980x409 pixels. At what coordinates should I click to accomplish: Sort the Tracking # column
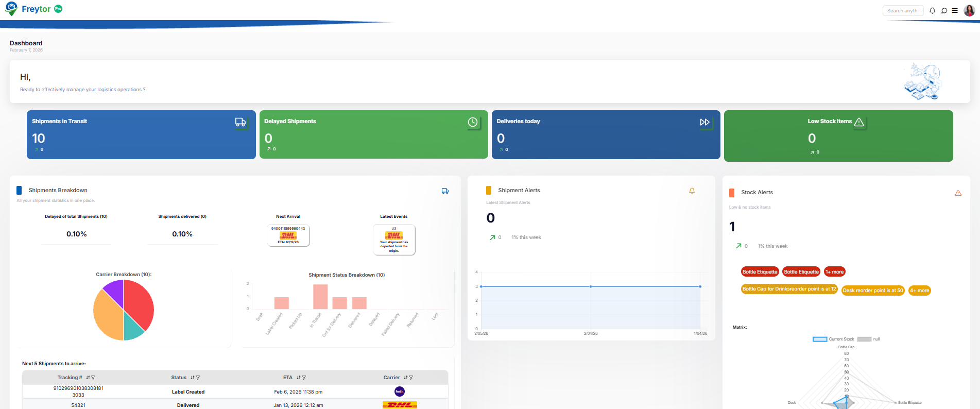(x=88, y=378)
